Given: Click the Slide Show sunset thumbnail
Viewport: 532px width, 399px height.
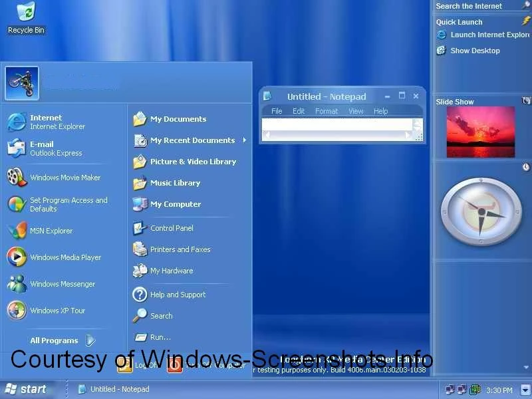Looking at the screenshot, I should (480, 132).
